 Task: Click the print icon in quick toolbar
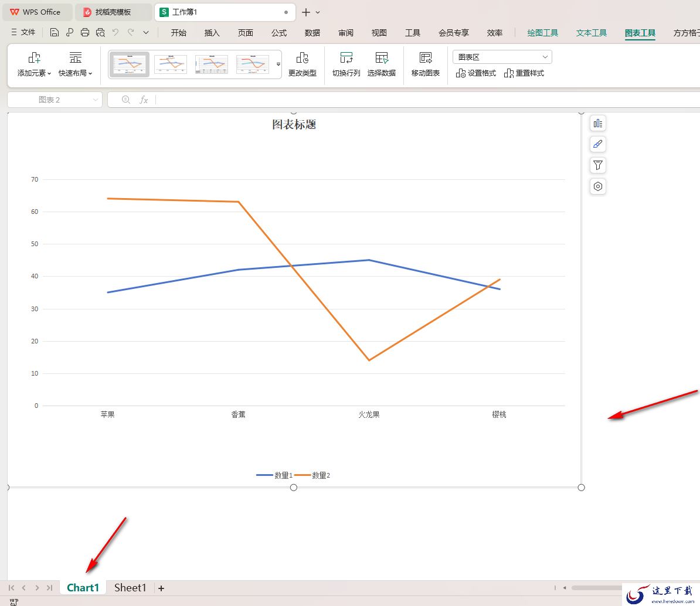[85, 32]
